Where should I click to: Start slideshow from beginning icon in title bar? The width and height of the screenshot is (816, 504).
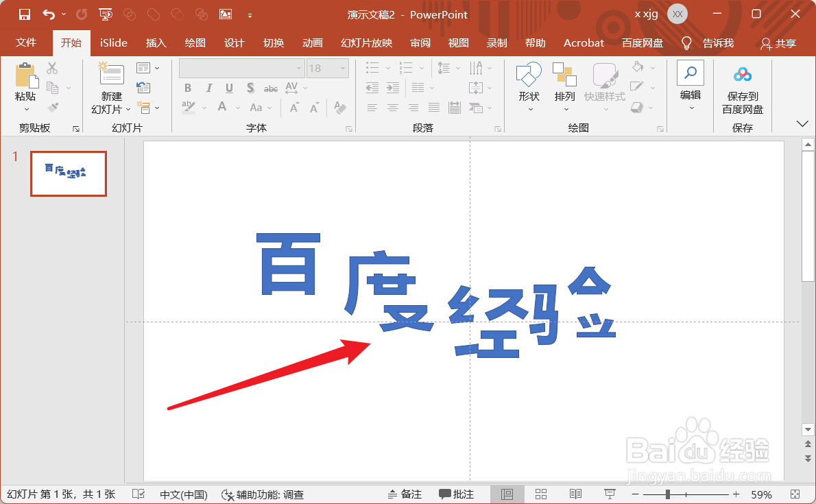pyautogui.click(x=106, y=14)
